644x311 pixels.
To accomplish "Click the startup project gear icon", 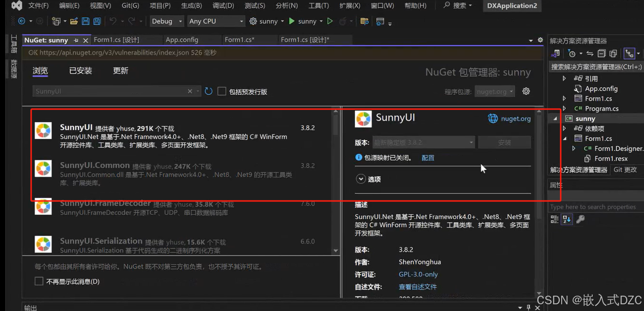I will point(253,21).
